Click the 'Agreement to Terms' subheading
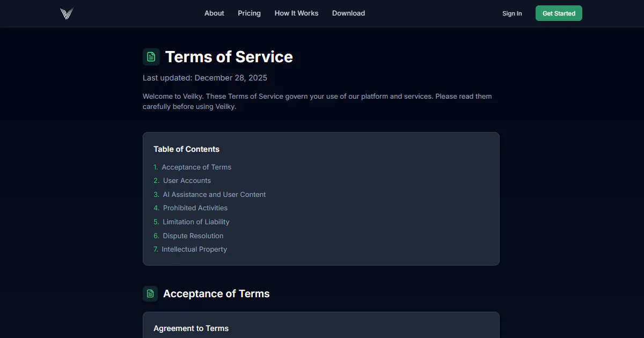644x338 pixels. [191, 328]
